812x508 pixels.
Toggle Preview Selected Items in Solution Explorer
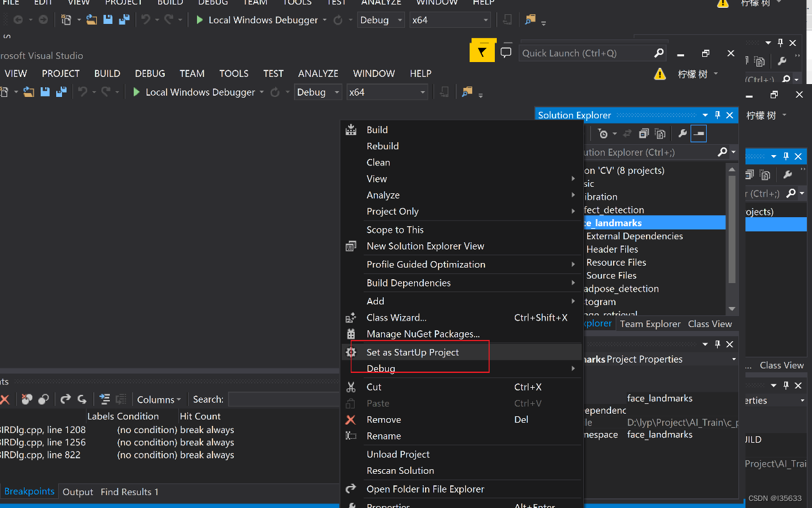[698, 133]
